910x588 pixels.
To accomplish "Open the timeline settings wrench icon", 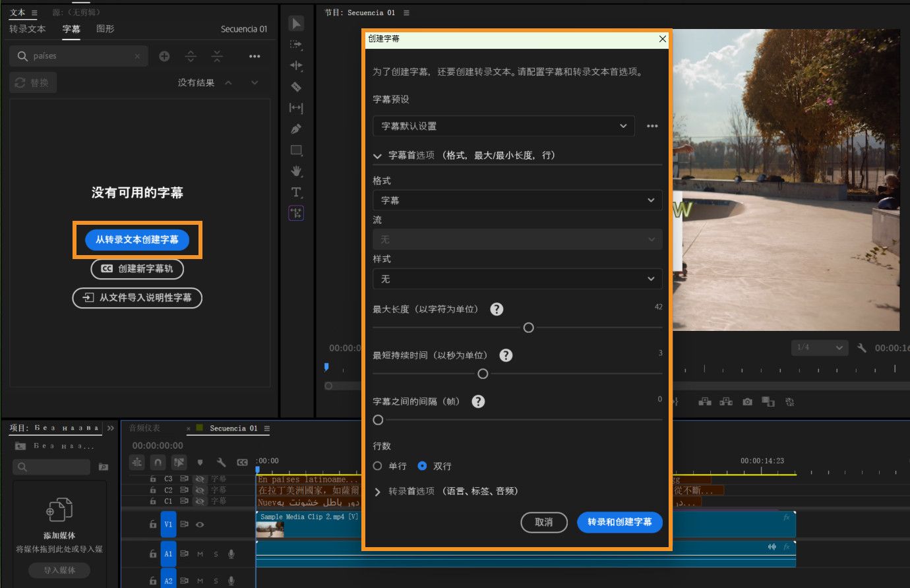I will point(221,462).
